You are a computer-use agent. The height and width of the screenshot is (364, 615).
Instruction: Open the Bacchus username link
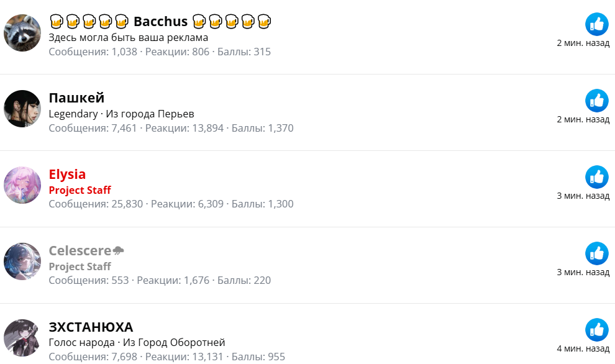(x=160, y=22)
